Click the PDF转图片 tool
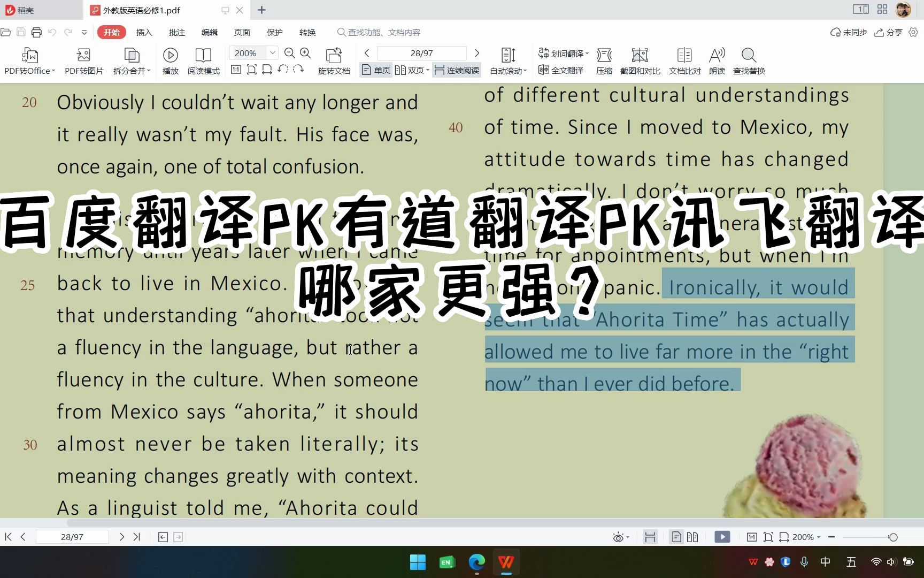Viewport: 924px width, 578px height. (x=84, y=61)
